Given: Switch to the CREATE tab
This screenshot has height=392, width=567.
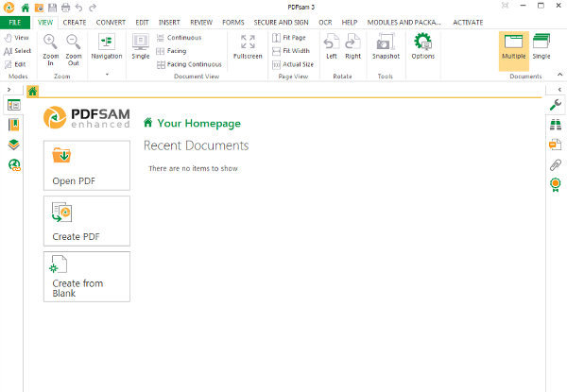Looking at the screenshot, I should (75, 23).
